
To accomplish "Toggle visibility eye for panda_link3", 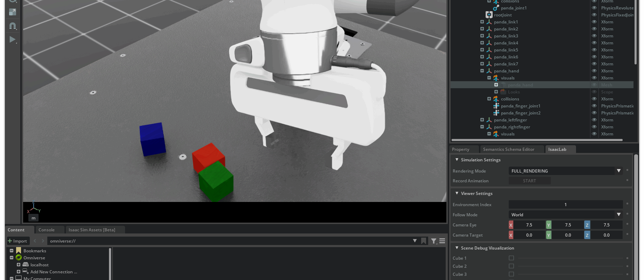I will (594, 36).
